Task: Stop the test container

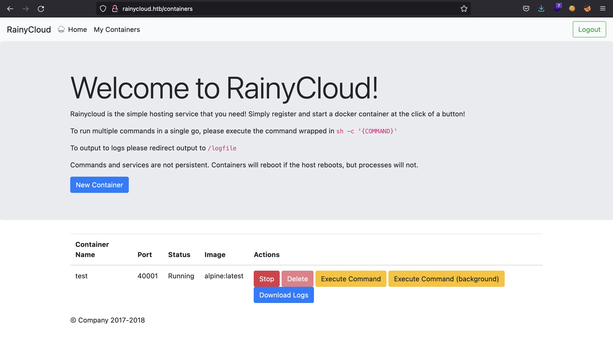Action: tap(267, 279)
